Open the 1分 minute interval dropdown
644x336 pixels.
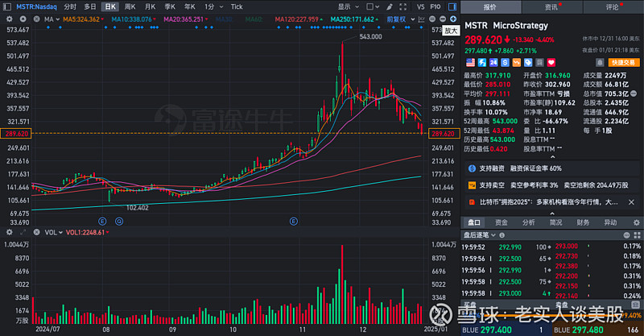click(214, 6)
